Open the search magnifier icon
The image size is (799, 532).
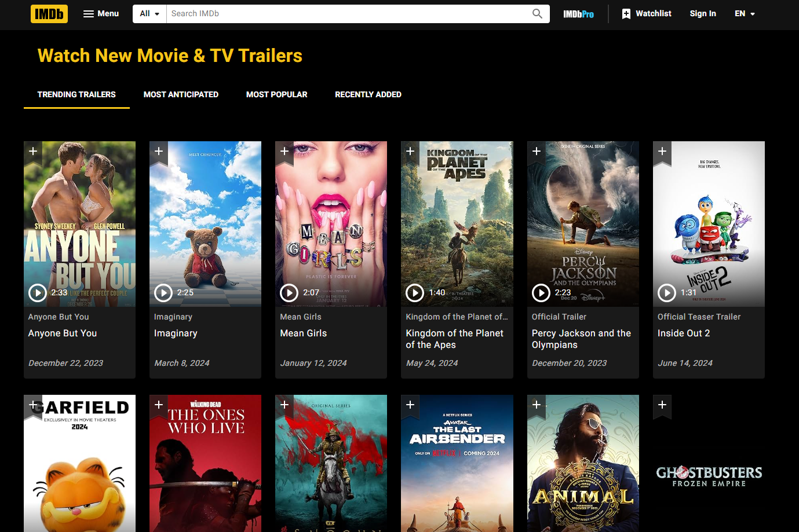(537, 13)
